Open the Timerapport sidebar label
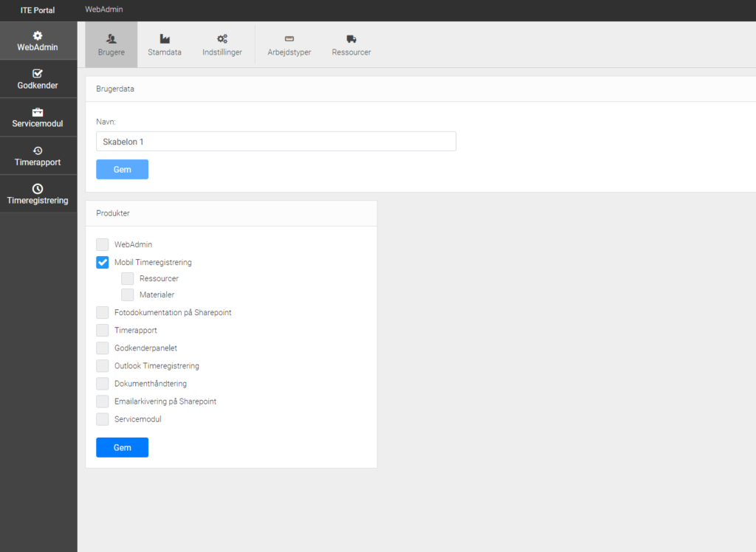756x552 pixels. 38,162
